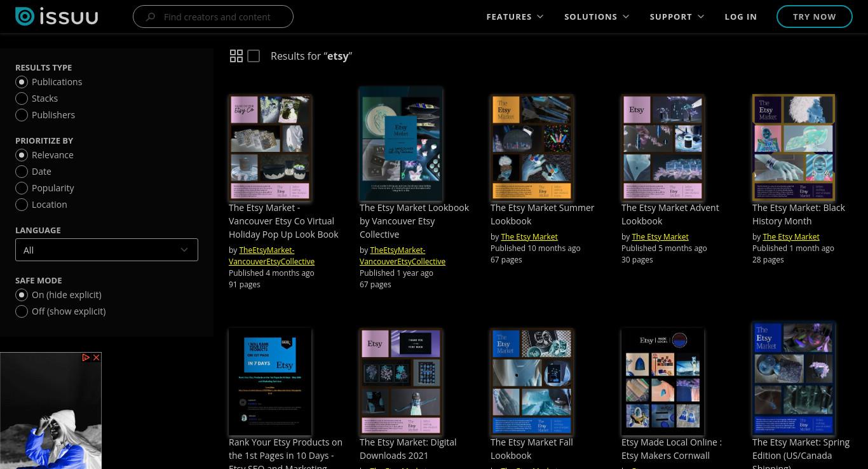
Task: Switch to single-page view layout
Action: (x=254, y=56)
